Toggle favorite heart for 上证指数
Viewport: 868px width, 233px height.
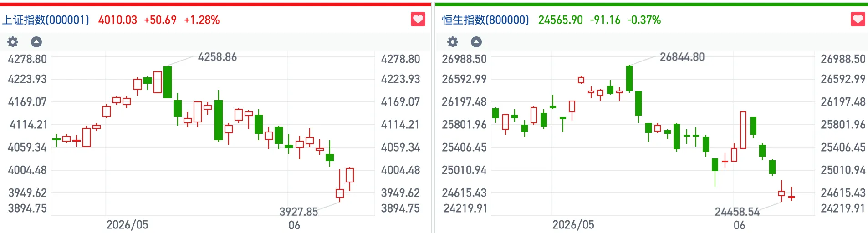418,20
